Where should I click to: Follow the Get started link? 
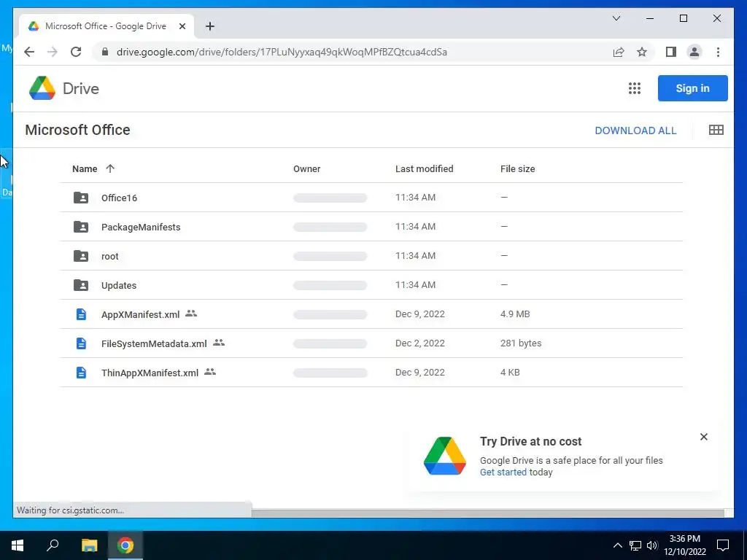point(503,472)
